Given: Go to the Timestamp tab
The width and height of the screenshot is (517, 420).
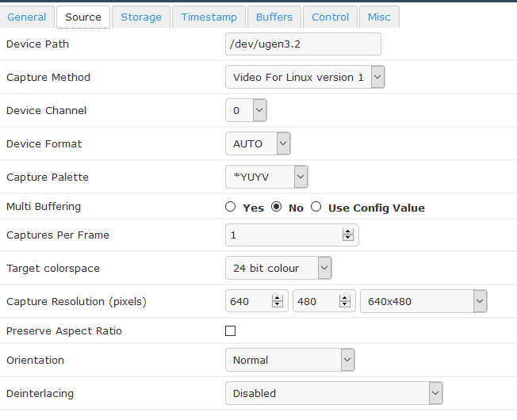Looking at the screenshot, I should 209,17.
